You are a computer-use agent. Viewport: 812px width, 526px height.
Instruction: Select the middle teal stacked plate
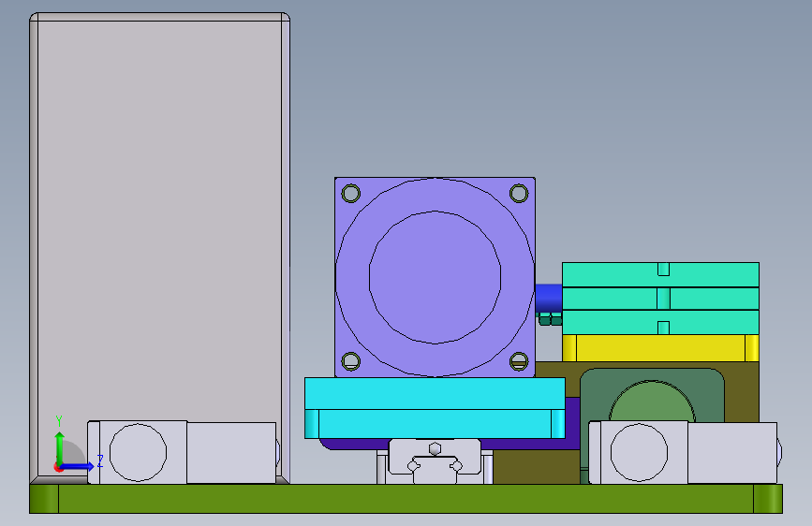(661, 299)
